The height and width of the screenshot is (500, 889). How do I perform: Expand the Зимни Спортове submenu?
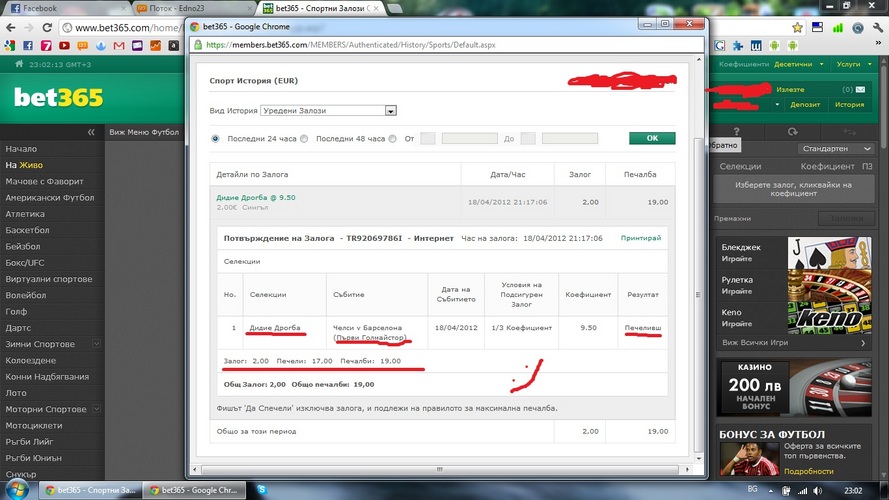tap(96, 344)
